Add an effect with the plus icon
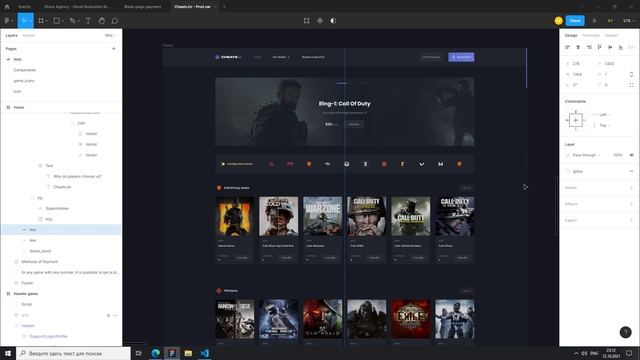Viewport: 640px width, 360px height. point(631,204)
